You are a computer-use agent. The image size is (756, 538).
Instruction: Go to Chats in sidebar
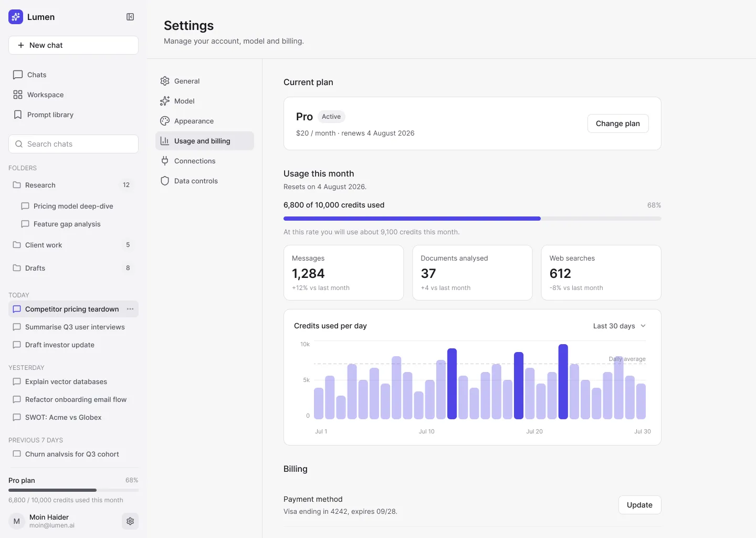pos(73,75)
